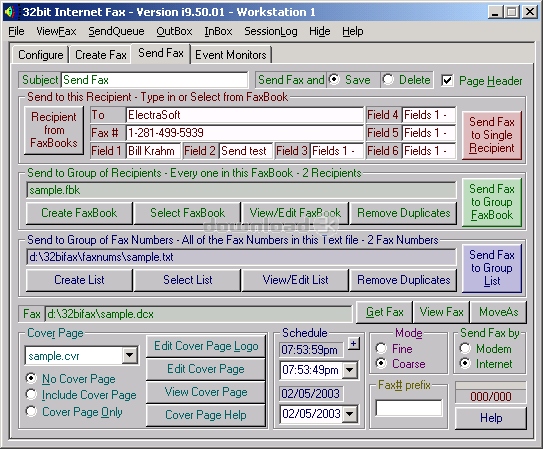The height and width of the screenshot is (449, 543).
Task: Click Send Fax to Group FaxBook button
Action: click(492, 202)
